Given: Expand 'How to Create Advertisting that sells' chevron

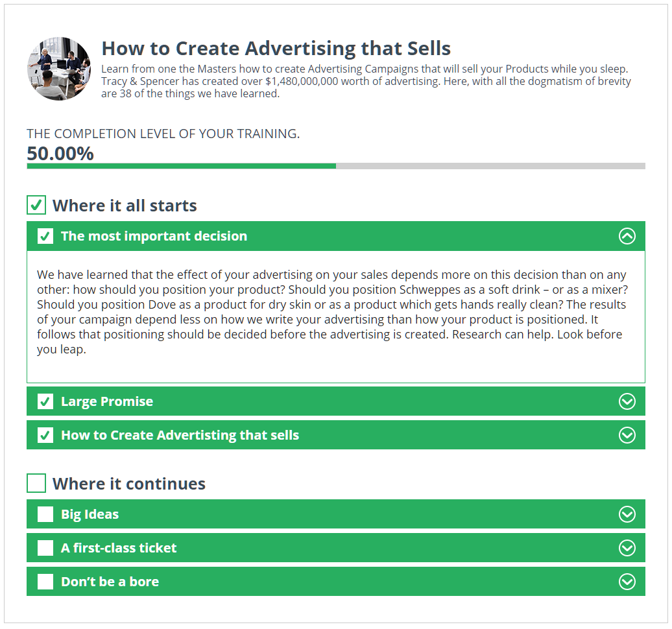Looking at the screenshot, I should tap(627, 435).
